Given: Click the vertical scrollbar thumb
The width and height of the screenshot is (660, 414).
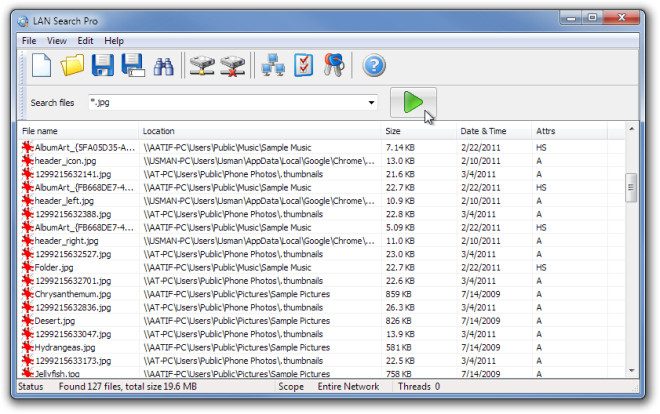Looking at the screenshot, I should coord(631,187).
